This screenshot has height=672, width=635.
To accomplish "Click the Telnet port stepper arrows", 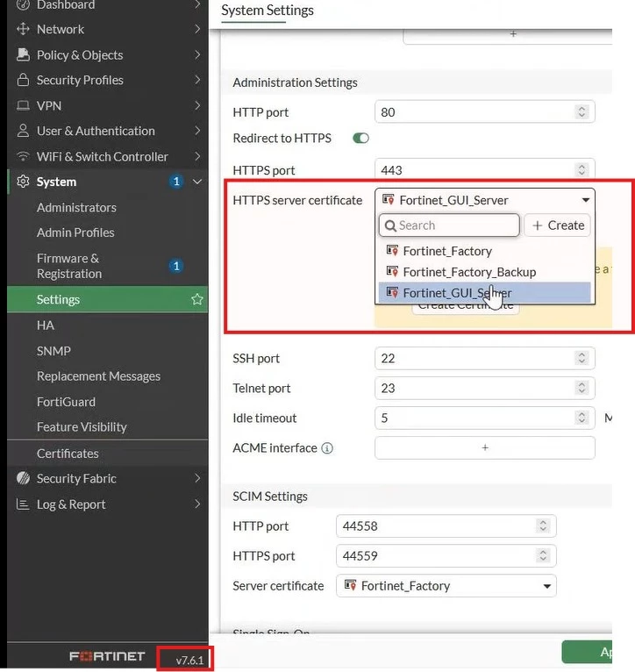I will point(581,389).
